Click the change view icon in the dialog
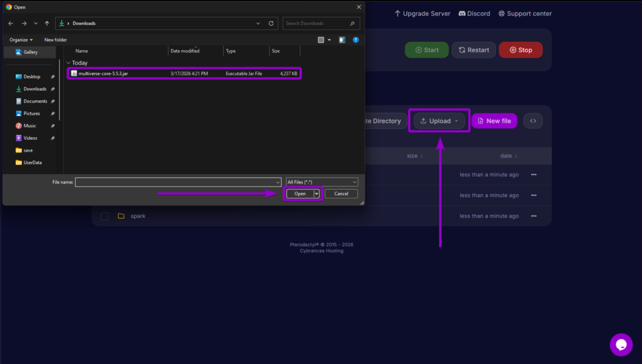The height and width of the screenshot is (364, 642). pyautogui.click(x=321, y=39)
